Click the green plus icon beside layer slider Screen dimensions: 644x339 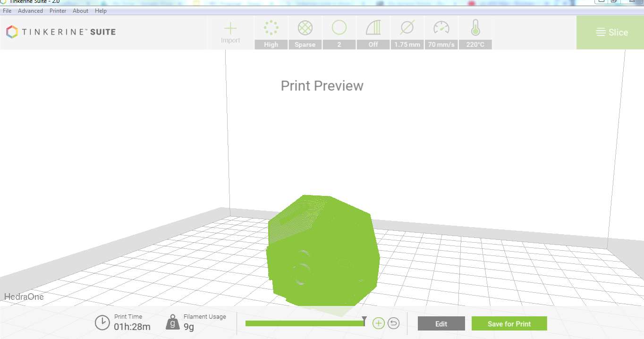[379, 323]
